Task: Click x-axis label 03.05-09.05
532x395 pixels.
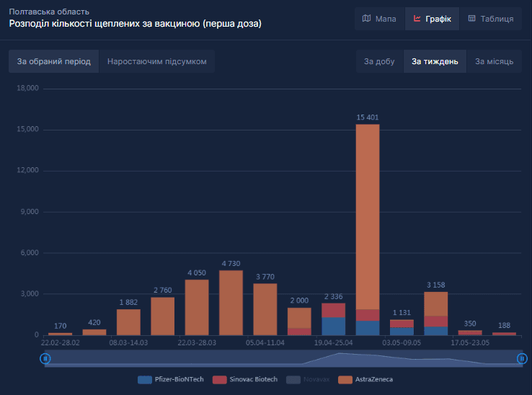Action: point(402,342)
